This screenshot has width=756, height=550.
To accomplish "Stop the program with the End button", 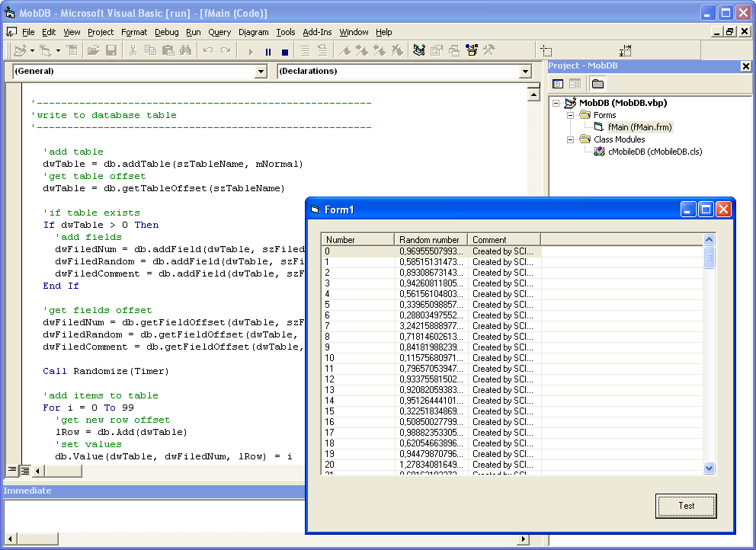I will pos(285,51).
